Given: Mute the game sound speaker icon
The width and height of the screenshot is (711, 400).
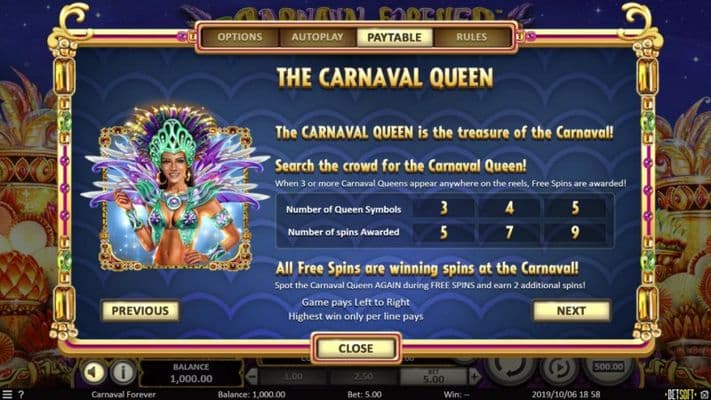Looking at the screenshot, I should (94, 372).
